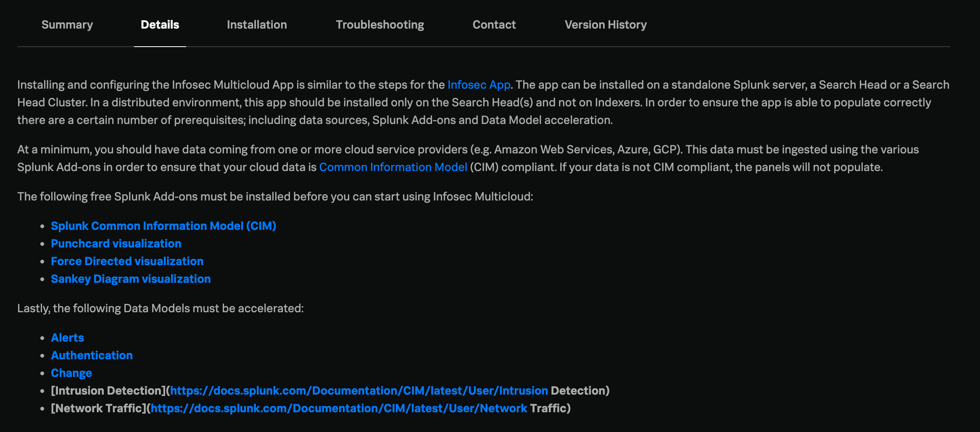Click the Intrusion Detection docs URL
Viewport: 980px width, 432px height.
pos(359,391)
